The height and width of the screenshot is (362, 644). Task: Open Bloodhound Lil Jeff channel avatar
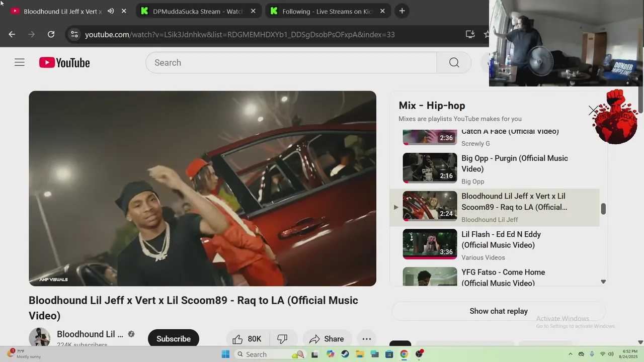(x=39, y=337)
